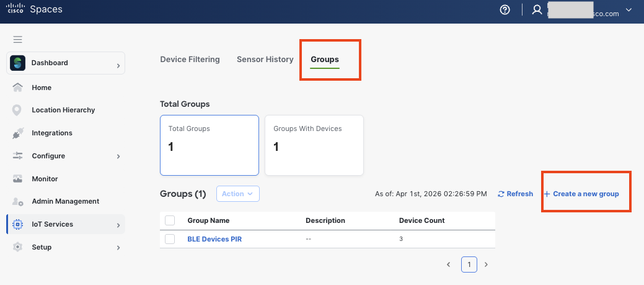Select the Groups With Devices card
Viewport: 644px width, 285px height.
(x=314, y=145)
